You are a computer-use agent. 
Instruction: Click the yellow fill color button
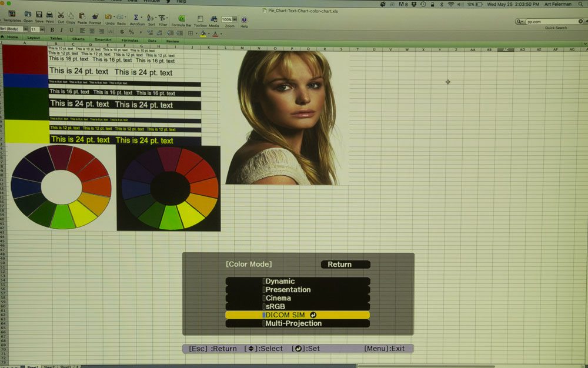203,34
